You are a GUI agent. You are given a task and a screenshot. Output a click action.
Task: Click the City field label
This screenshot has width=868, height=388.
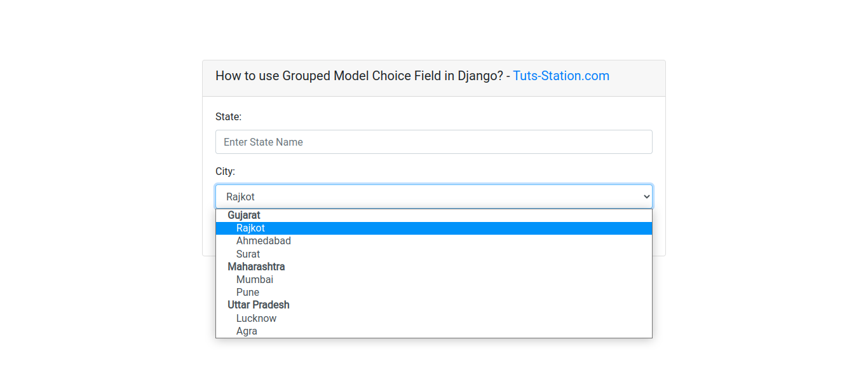pos(225,171)
